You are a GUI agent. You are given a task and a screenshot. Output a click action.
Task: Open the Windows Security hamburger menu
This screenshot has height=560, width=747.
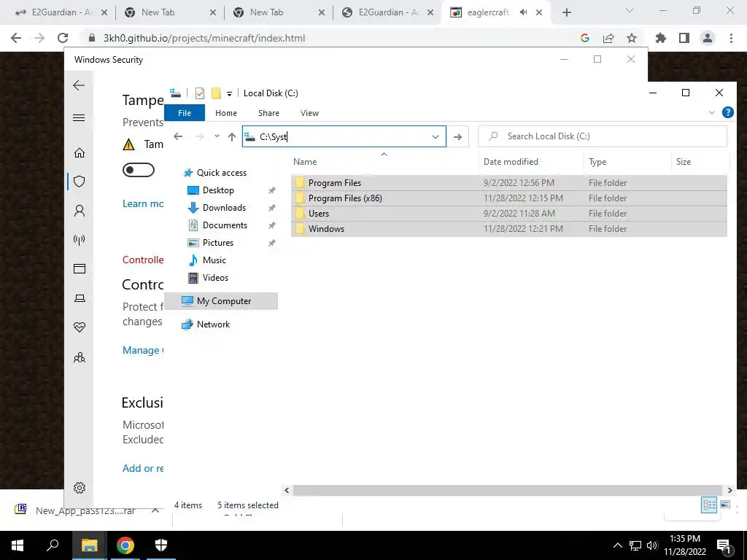click(79, 117)
